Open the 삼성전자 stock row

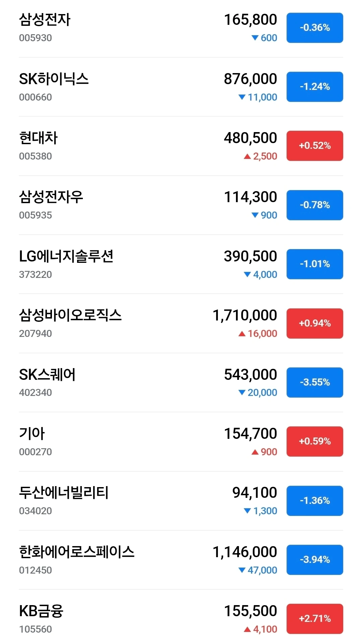pyautogui.click(x=181, y=28)
